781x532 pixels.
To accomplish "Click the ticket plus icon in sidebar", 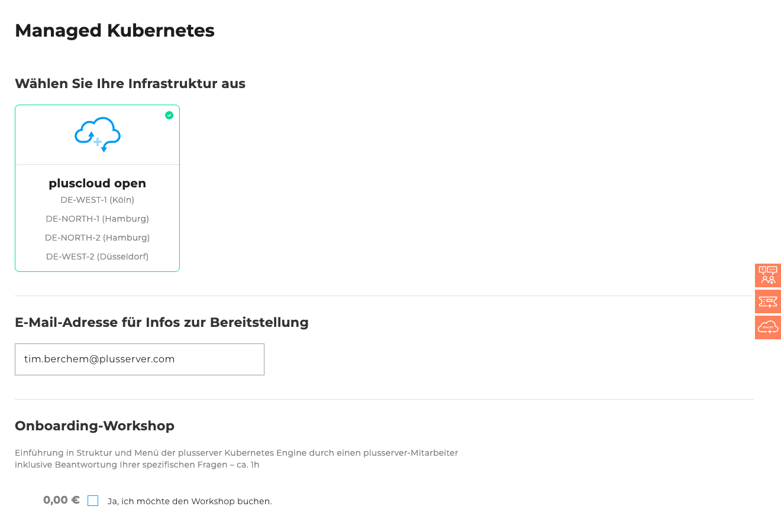I will coord(767,301).
